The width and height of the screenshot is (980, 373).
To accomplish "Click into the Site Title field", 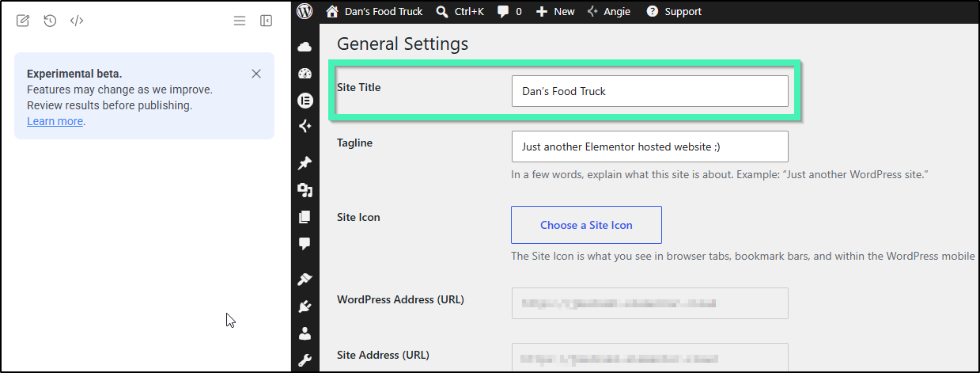I will coord(649,91).
